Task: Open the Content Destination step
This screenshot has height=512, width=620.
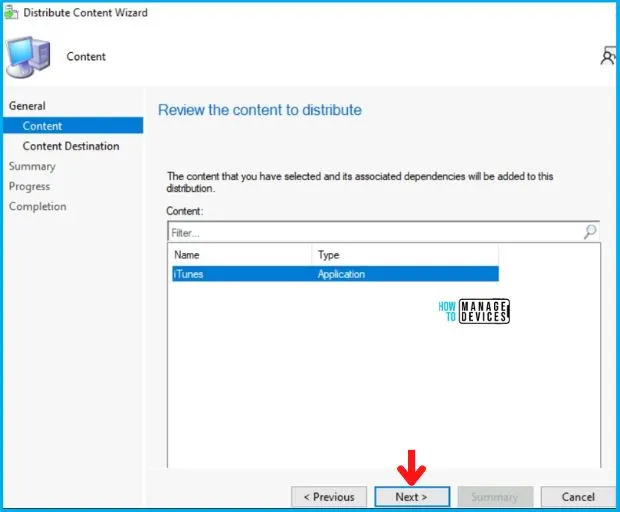Action: [71, 146]
